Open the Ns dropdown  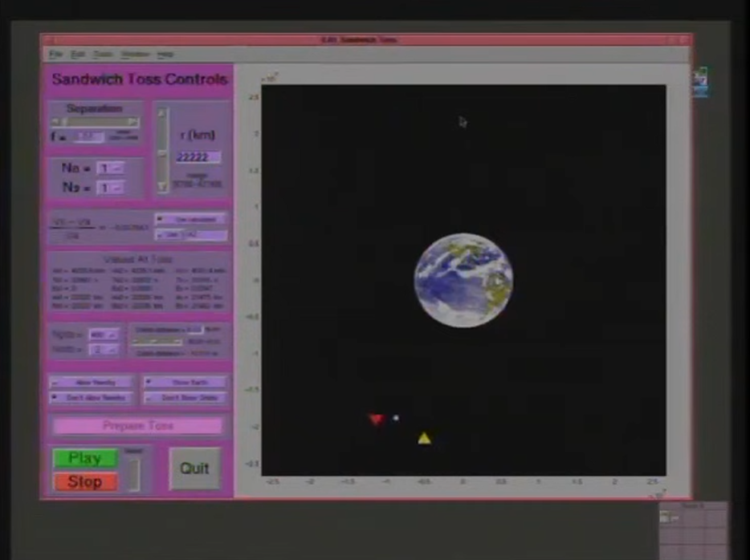[x=111, y=188]
